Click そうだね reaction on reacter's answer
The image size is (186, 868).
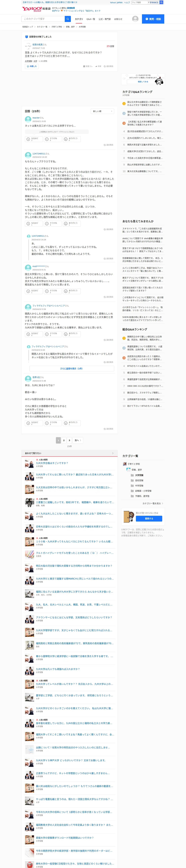(53, 139)
